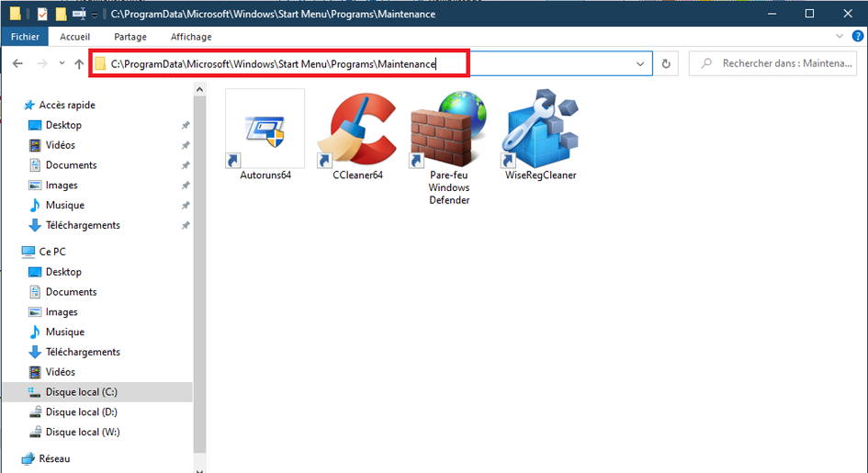Click the WiseRegCleaner file name label
Image resolution: width=868 pixels, height=473 pixels.
(540, 175)
